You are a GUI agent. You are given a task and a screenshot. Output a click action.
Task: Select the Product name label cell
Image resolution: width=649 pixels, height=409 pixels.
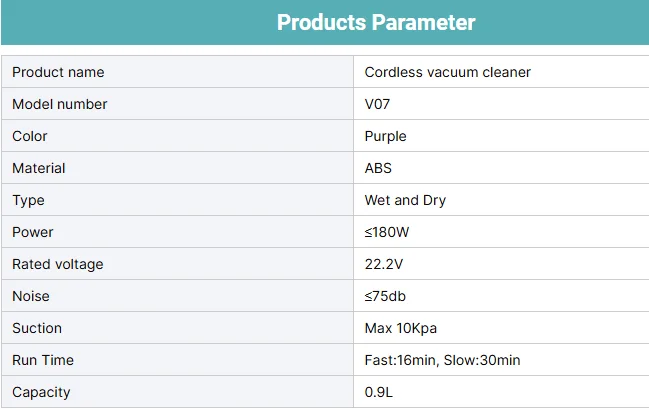pyautogui.click(x=58, y=72)
